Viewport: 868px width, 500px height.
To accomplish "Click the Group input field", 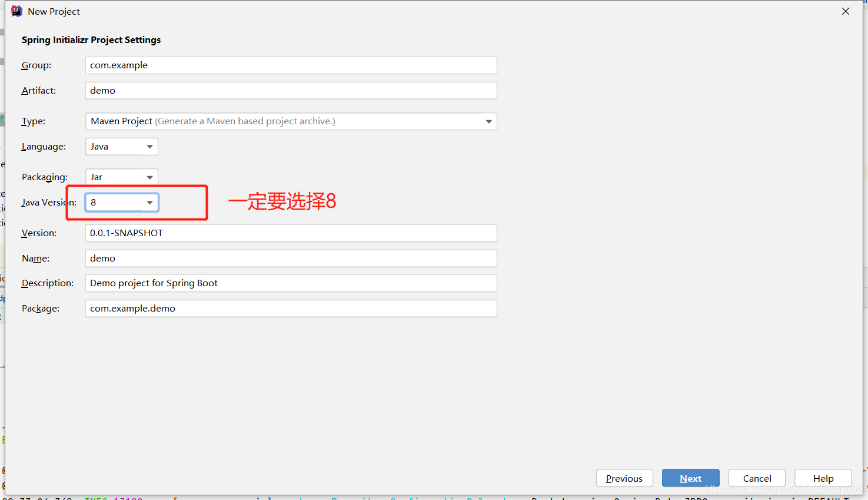I will [x=291, y=65].
